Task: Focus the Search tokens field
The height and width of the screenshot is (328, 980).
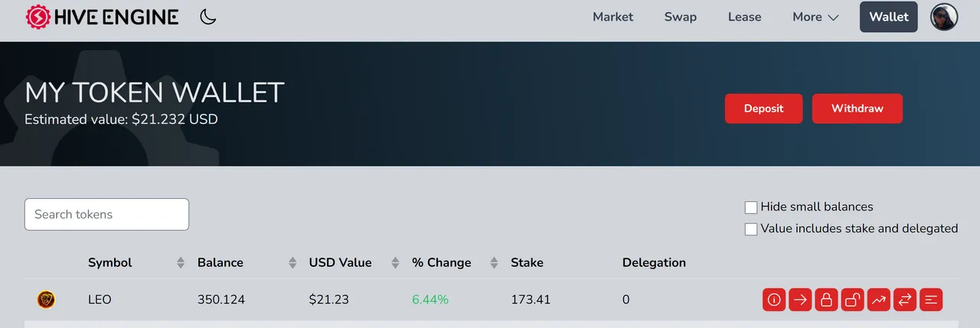Action: (106, 214)
